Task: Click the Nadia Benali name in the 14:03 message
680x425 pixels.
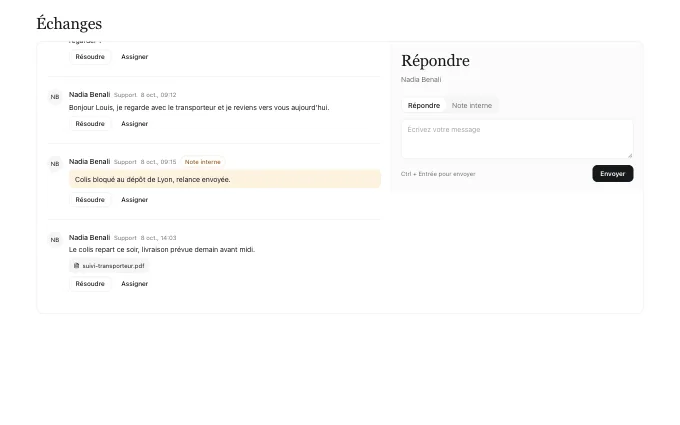Action: coord(89,238)
